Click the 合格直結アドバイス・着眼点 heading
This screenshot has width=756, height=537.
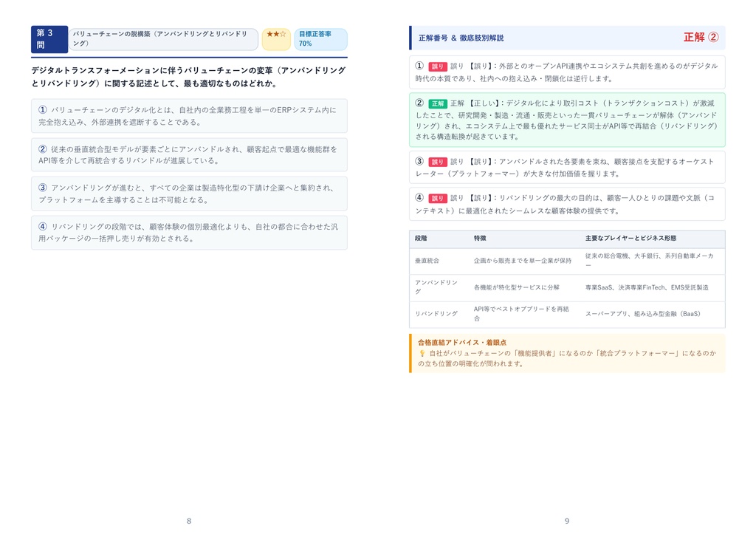tap(462, 343)
